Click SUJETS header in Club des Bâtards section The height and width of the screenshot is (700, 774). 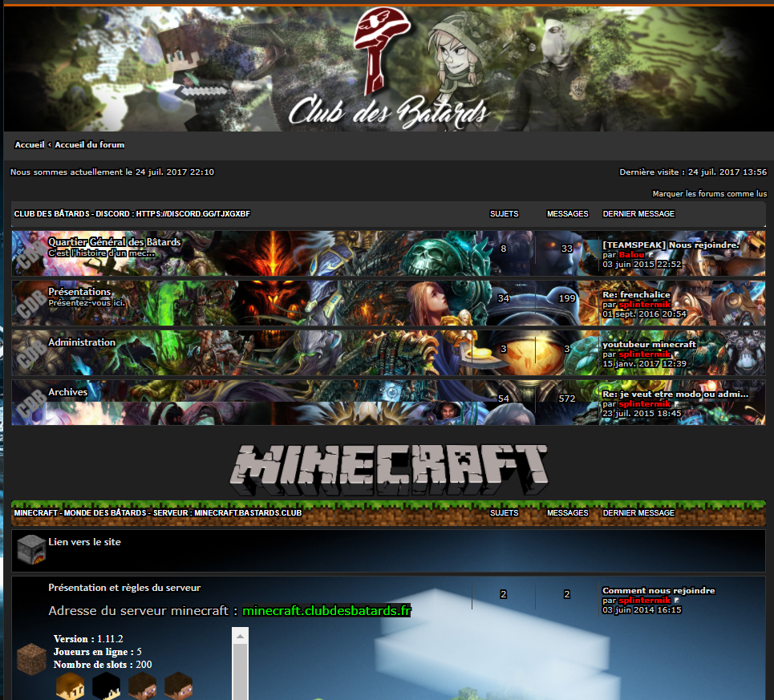coord(504,213)
